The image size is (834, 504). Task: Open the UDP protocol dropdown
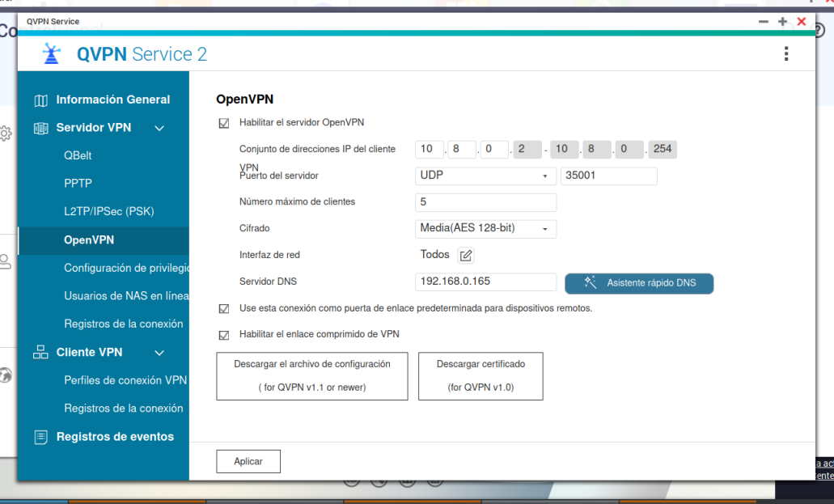coord(485,176)
